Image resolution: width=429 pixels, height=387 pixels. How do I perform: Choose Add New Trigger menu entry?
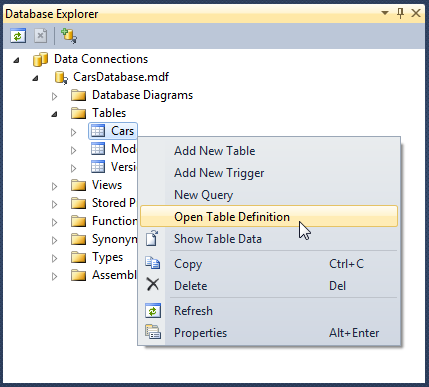click(x=269, y=173)
